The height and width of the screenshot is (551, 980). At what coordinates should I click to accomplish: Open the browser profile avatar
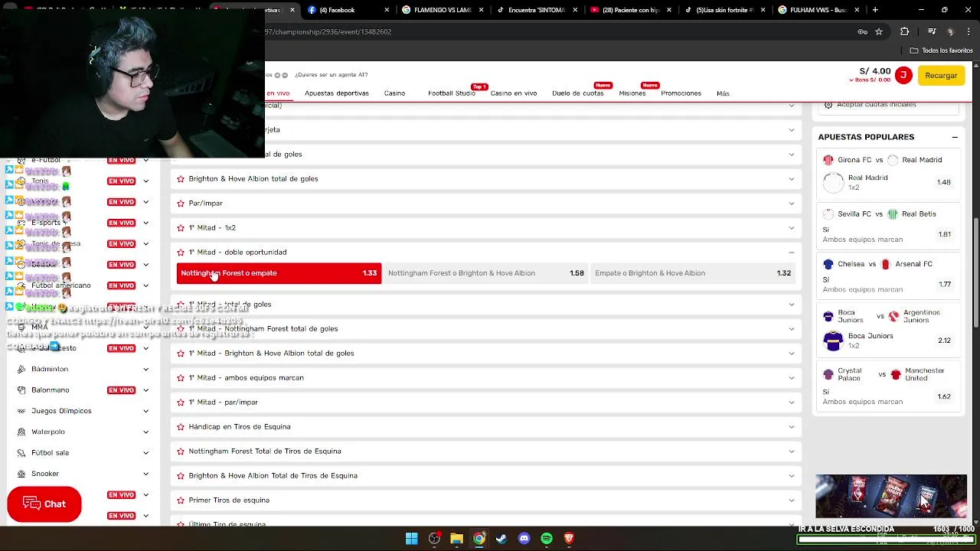pyautogui.click(x=950, y=32)
